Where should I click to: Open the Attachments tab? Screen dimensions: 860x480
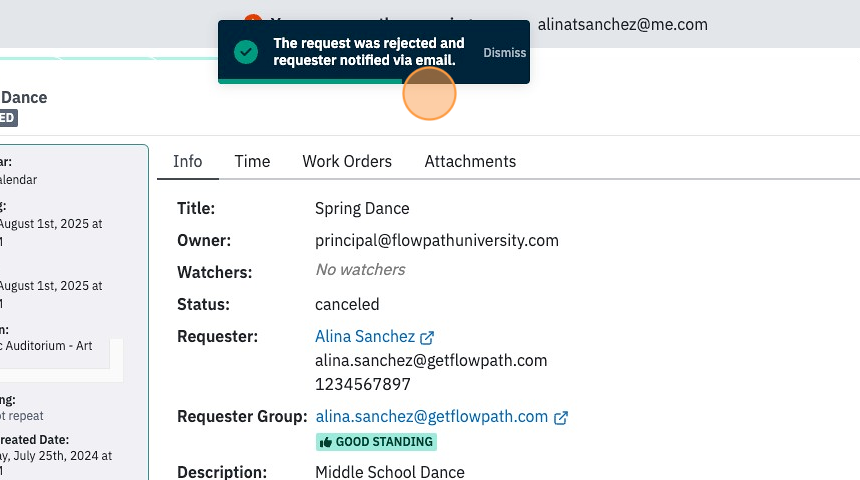tap(470, 161)
